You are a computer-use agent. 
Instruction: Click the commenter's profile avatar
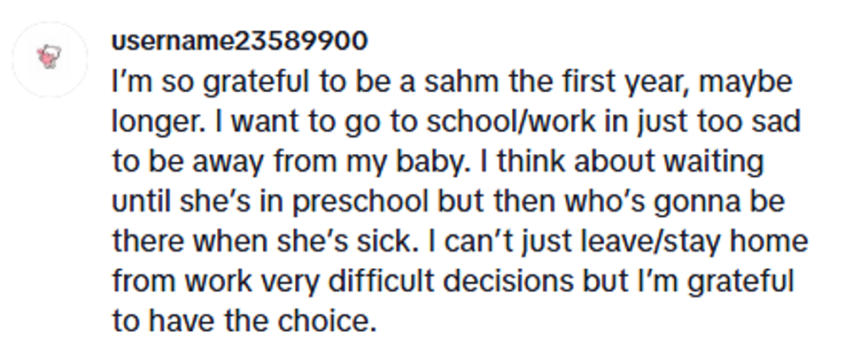50,59
